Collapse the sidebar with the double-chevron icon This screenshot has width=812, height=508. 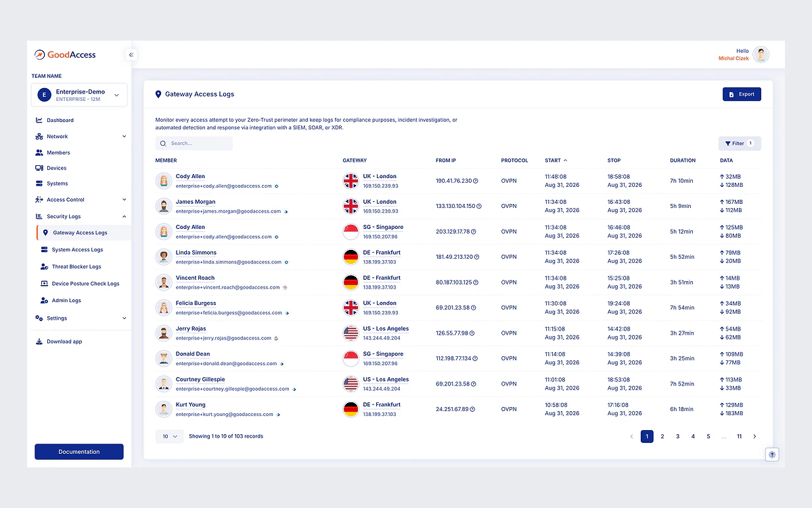coord(131,55)
